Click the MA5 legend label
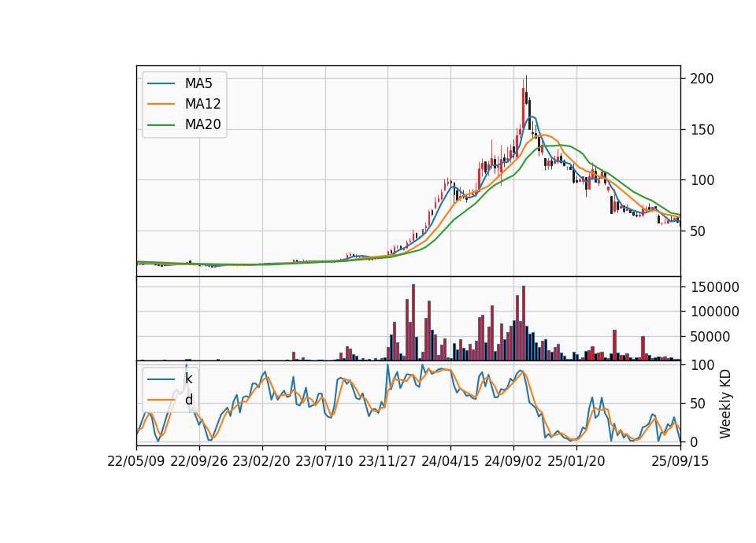Screen dimensions: 756x543 click(x=198, y=83)
